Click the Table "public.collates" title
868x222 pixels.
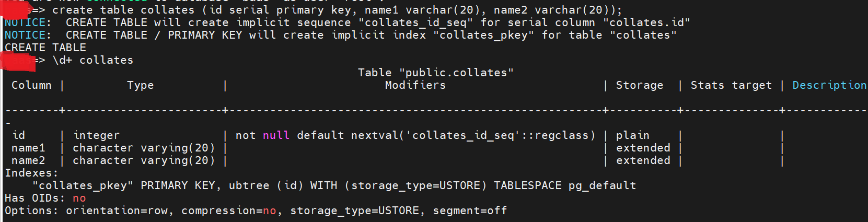[x=435, y=73]
